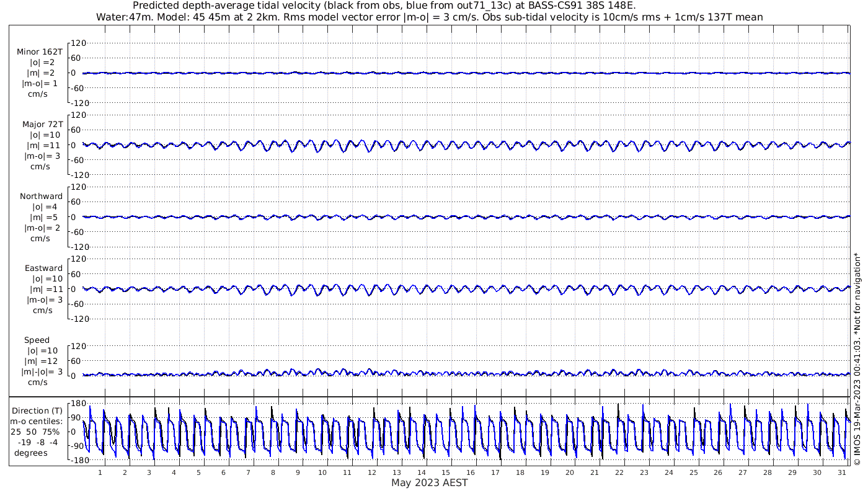The height and width of the screenshot is (496, 868).
Task: Click the 'Speed' panel label
Action: coord(37,340)
